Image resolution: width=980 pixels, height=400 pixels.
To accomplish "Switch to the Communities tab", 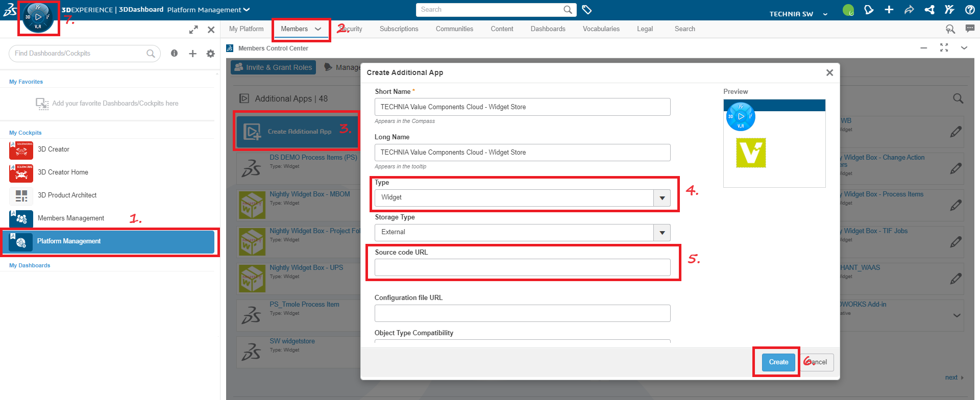I will coord(454,29).
